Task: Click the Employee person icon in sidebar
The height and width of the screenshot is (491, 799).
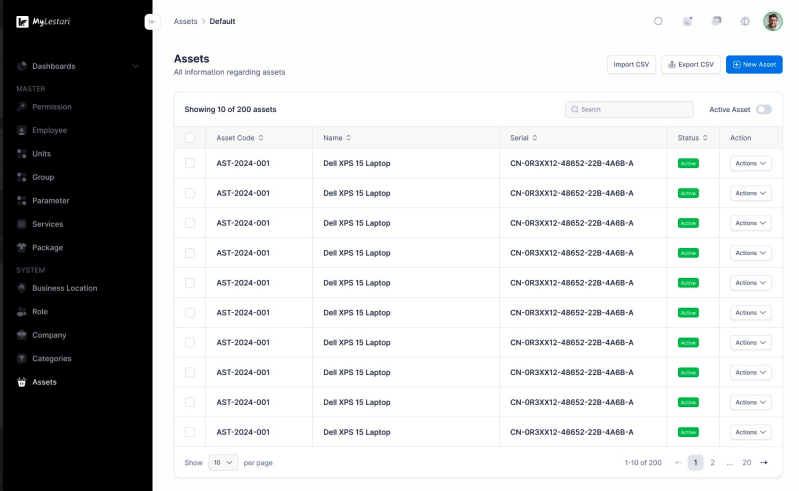Action: click(x=21, y=130)
